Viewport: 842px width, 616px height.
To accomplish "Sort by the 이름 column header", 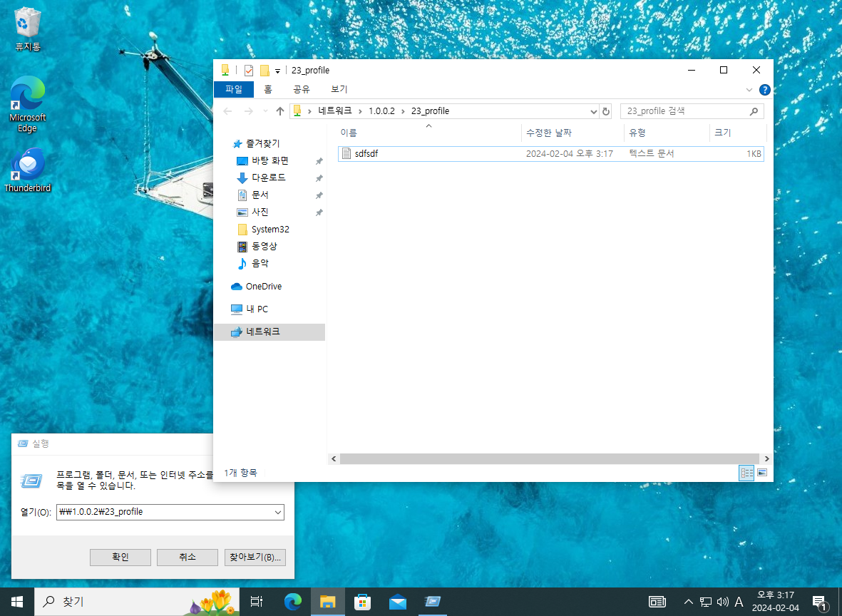I will pyautogui.click(x=428, y=133).
